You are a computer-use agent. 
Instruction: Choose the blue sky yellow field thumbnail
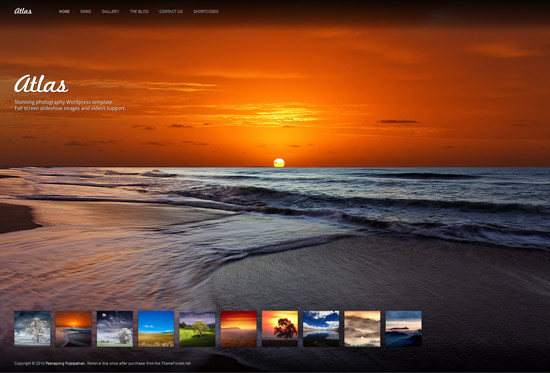(156, 329)
